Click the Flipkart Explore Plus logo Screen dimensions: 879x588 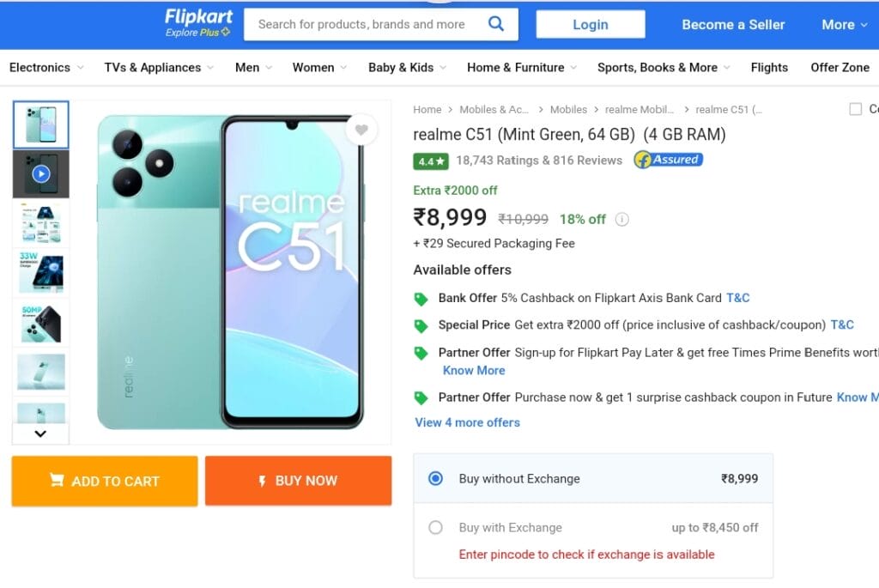pyautogui.click(x=198, y=23)
